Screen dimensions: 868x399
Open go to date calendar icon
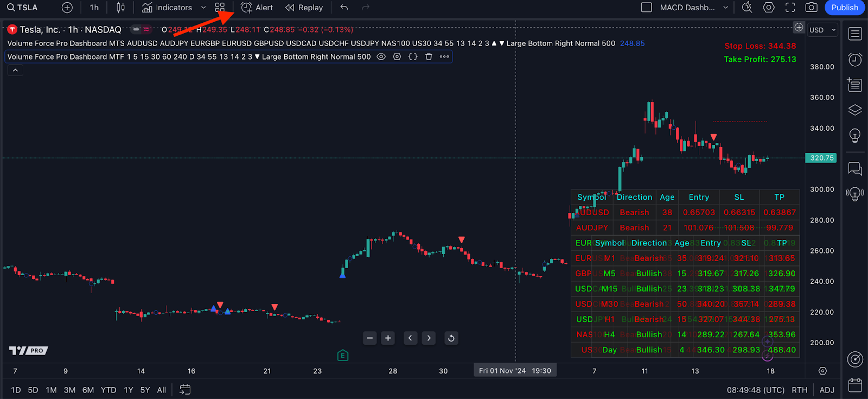click(x=185, y=390)
